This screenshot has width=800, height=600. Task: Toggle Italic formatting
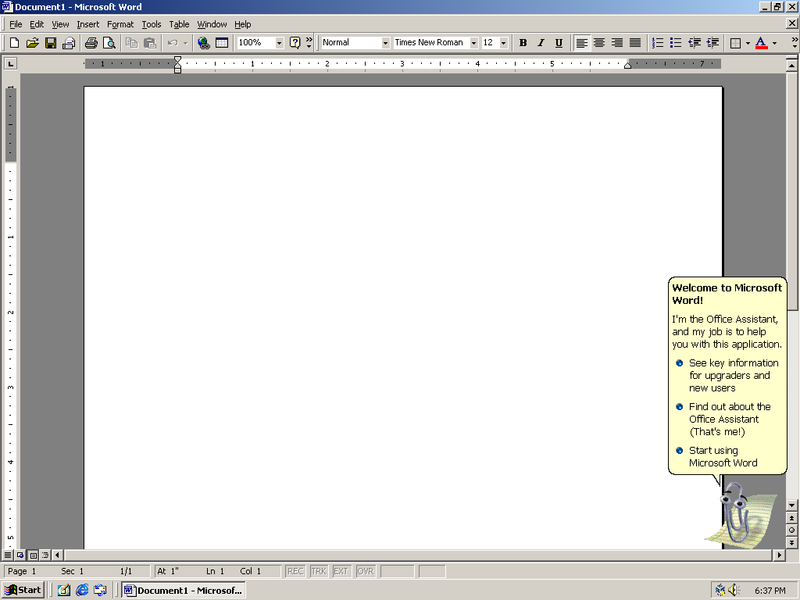(541, 43)
